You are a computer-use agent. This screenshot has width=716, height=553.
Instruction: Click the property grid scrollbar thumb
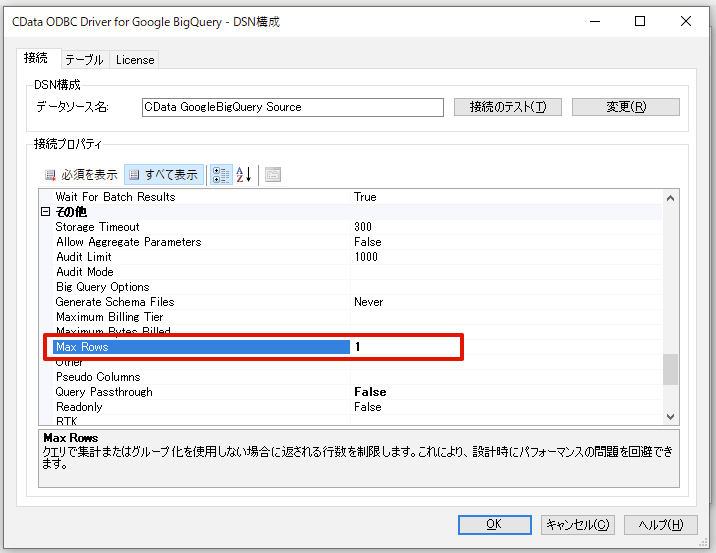670,369
